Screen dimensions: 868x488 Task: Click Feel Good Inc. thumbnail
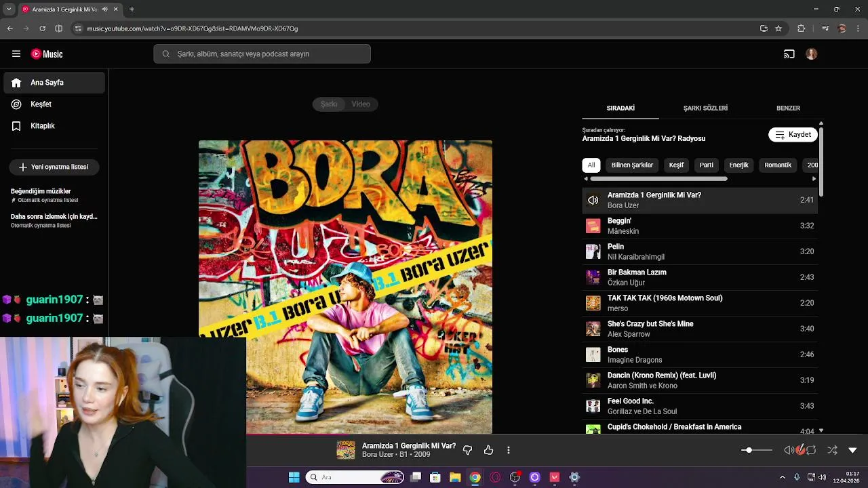click(x=593, y=406)
